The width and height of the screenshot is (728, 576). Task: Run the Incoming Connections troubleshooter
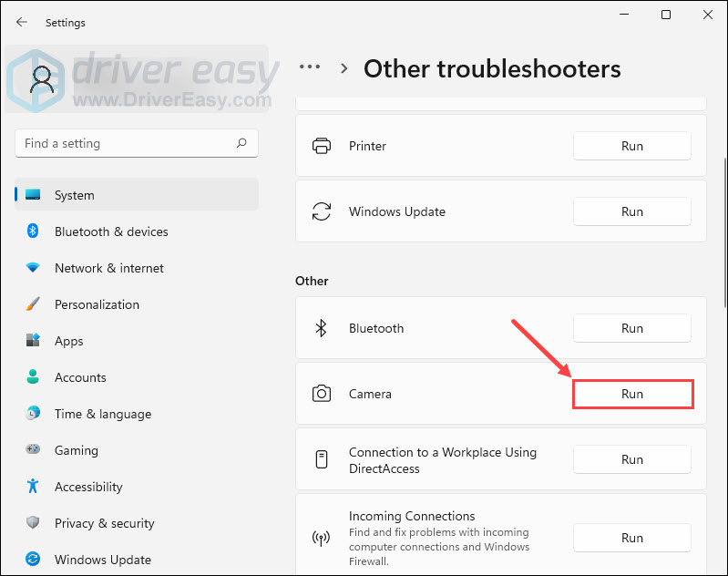[632, 538]
